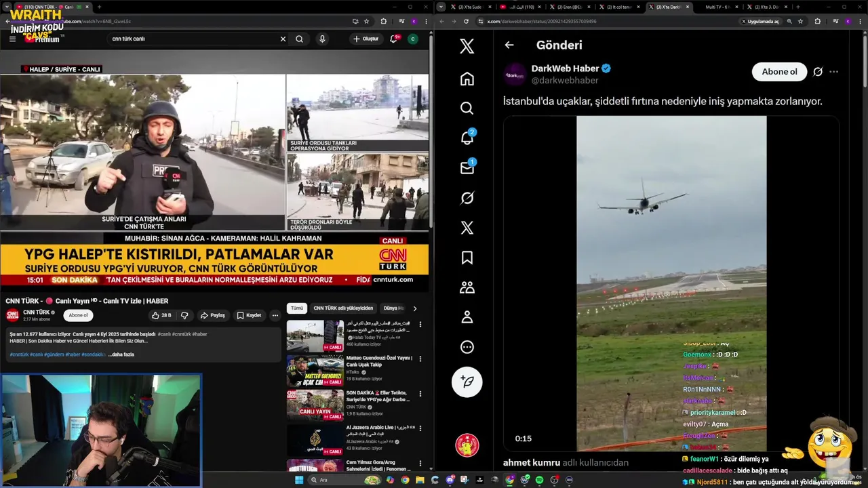Open Al Jazeera Arabic Live thumbnail
The height and width of the screenshot is (488, 868).
click(x=315, y=441)
